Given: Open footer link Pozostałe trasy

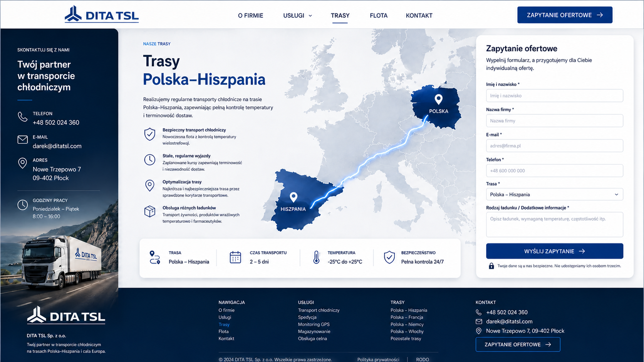Looking at the screenshot, I should (406, 339).
